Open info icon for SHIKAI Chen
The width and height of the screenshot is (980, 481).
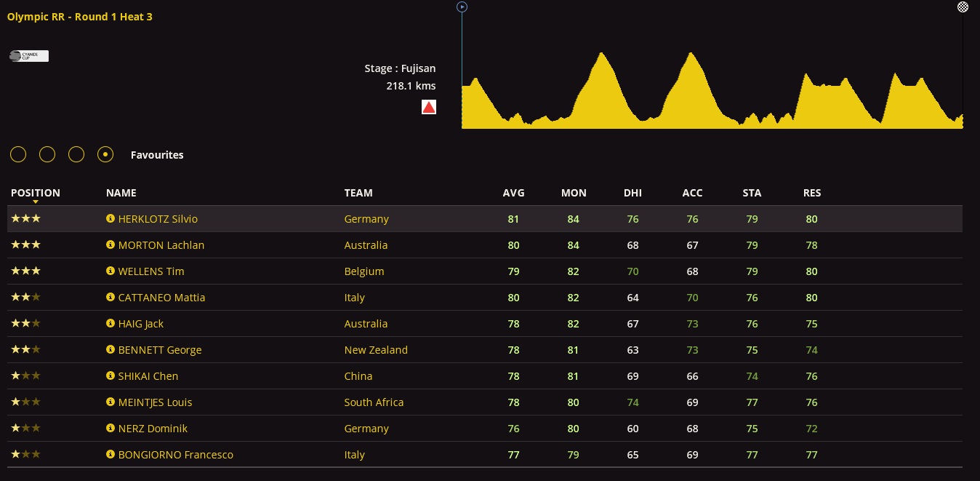point(111,375)
